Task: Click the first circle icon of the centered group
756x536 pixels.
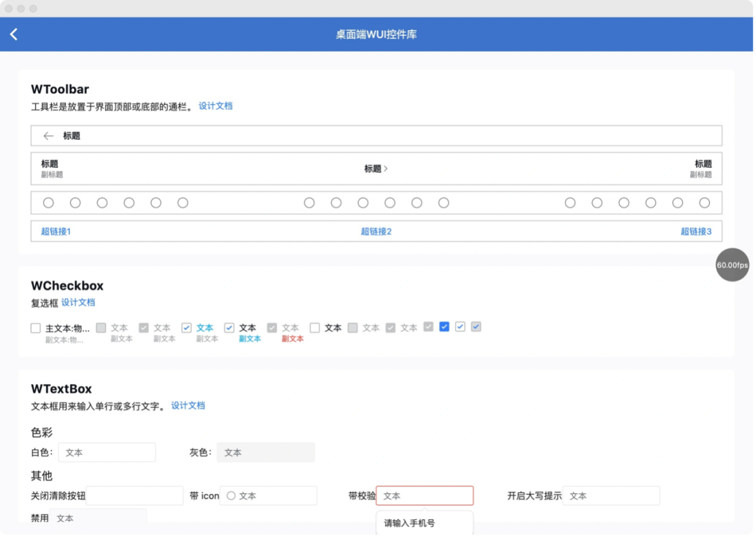Action: tap(309, 202)
